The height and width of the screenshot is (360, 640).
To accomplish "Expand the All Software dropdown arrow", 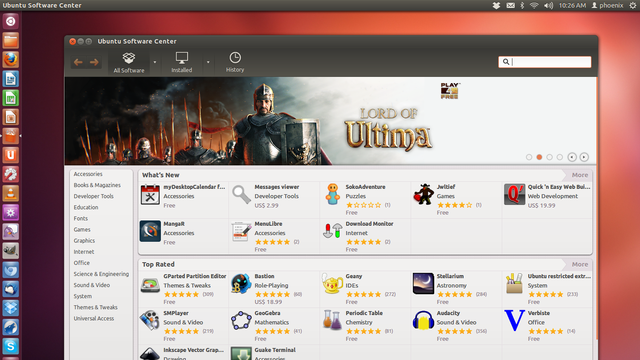I will pos(155,62).
